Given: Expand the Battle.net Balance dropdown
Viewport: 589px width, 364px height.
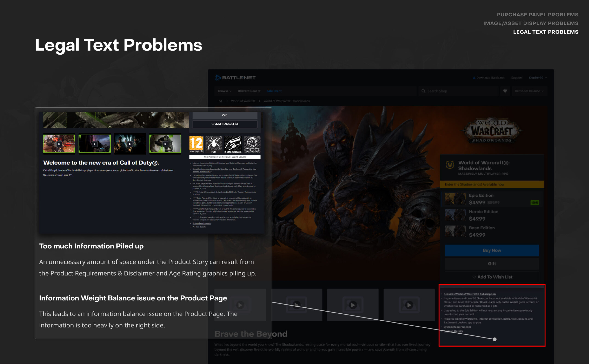Looking at the screenshot, I should click(529, 91).
